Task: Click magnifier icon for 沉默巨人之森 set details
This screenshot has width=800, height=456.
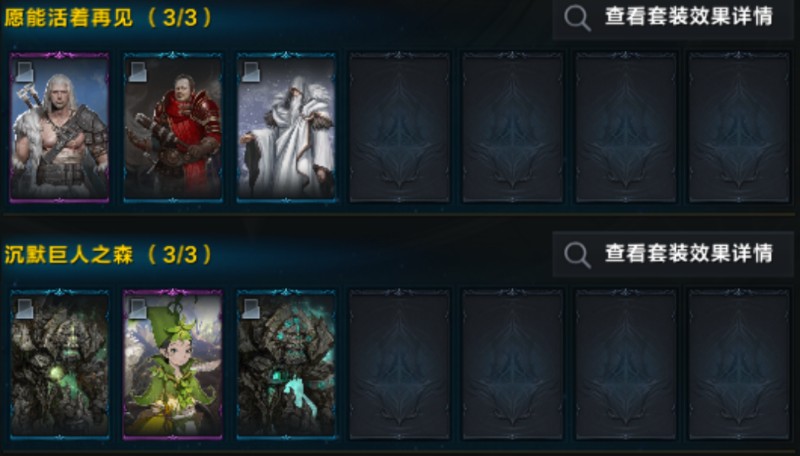Action: pyautogui.click(x=577, y=255)
